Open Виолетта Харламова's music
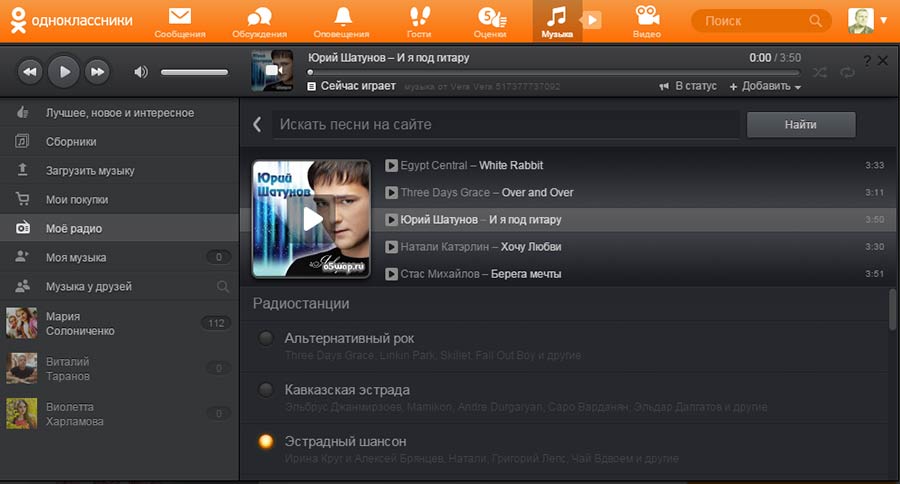The image size is (900, 484). coord(119,414)
